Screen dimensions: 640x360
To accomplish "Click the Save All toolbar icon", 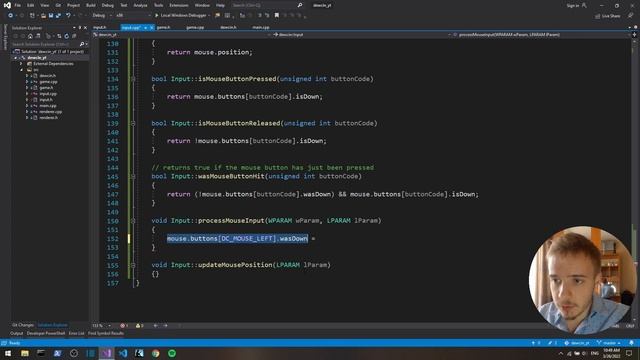I will [58, 16].
